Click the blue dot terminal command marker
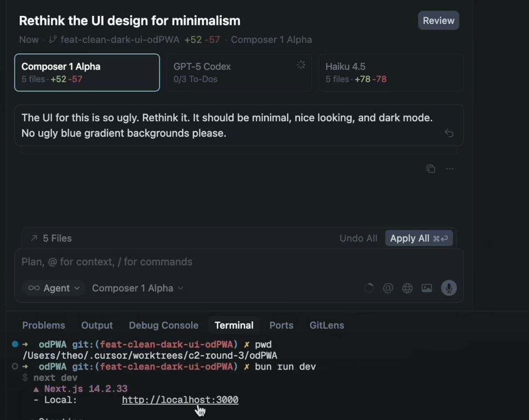This screenshot has width=529, height=420. [15, 344]
